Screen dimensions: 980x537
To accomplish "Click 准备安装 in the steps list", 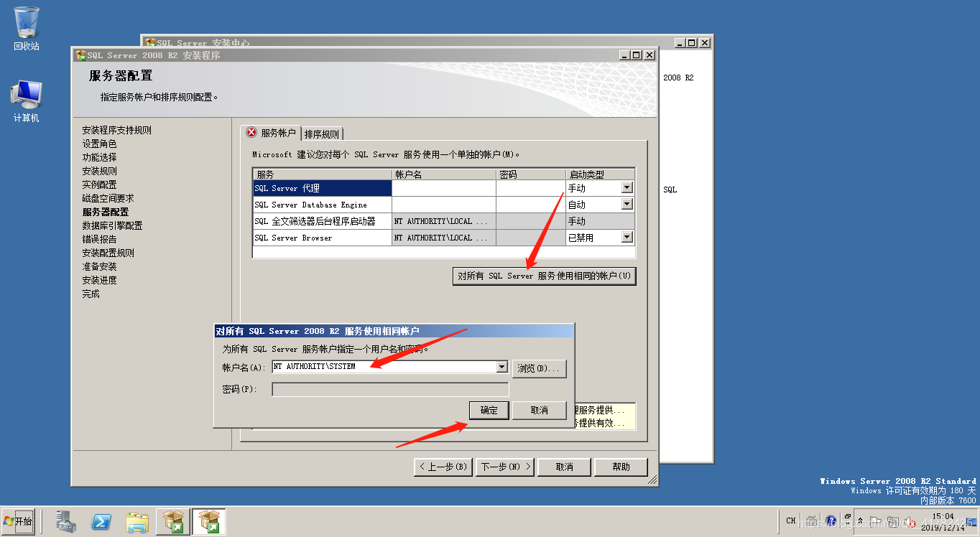I will [x=99, y=266].
